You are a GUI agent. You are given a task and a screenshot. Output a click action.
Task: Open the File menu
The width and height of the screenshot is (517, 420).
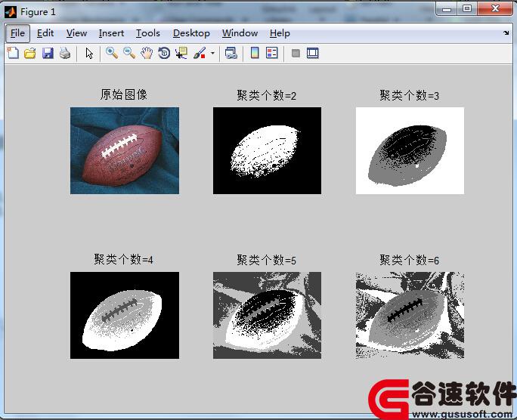tap(17, 33)
